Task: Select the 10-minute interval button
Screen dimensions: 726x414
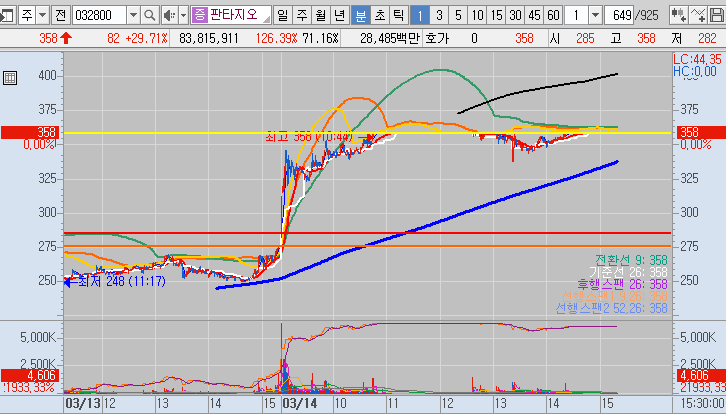Action: (x=477, y=16)
